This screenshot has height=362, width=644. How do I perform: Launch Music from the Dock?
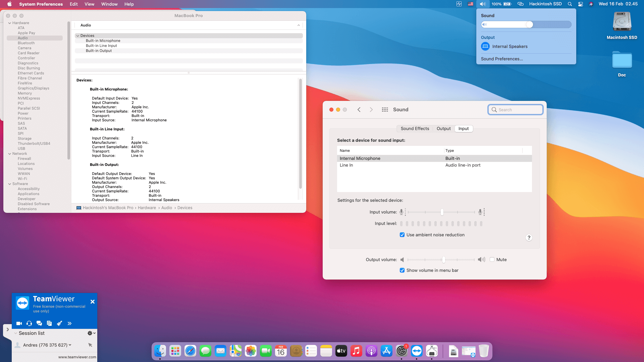(356, 351)
